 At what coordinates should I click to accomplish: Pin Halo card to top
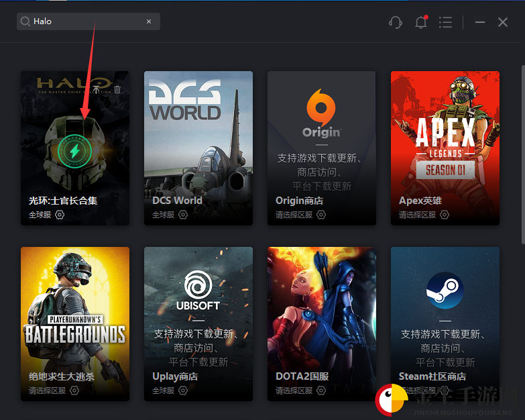(96, 89)
